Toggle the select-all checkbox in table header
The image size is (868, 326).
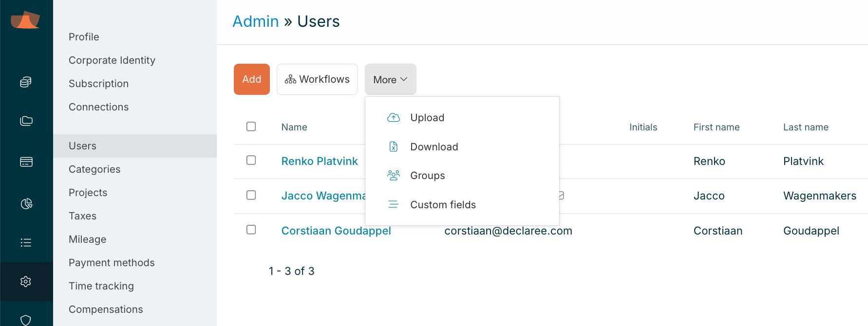[251, 127]
